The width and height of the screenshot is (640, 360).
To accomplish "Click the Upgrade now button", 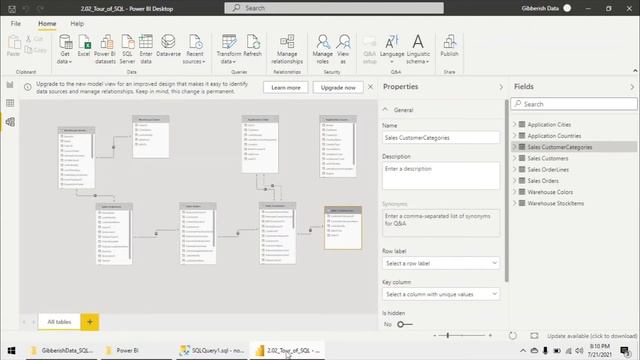I will pyautogui.click(x=338, y=87).
